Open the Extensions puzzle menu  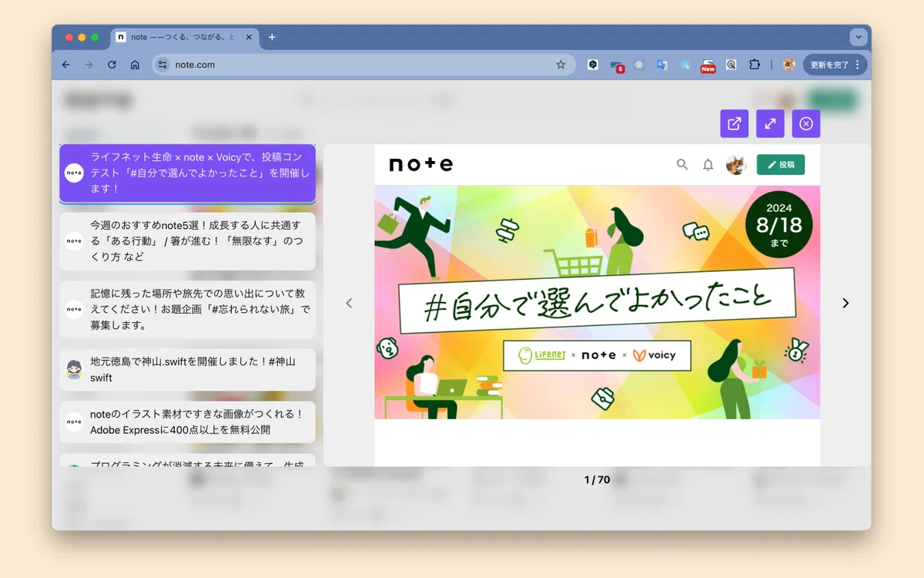[755, 65]
